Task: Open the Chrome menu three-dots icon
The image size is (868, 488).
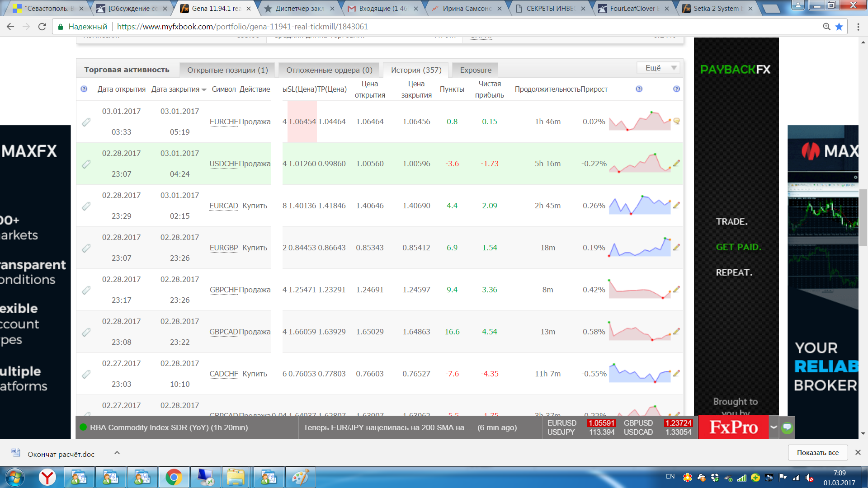Action: coord(858,27)
